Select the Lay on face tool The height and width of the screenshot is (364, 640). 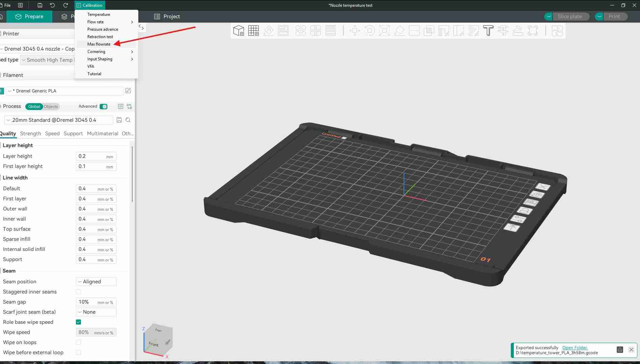pyautogui.click(x=399, y=31)
